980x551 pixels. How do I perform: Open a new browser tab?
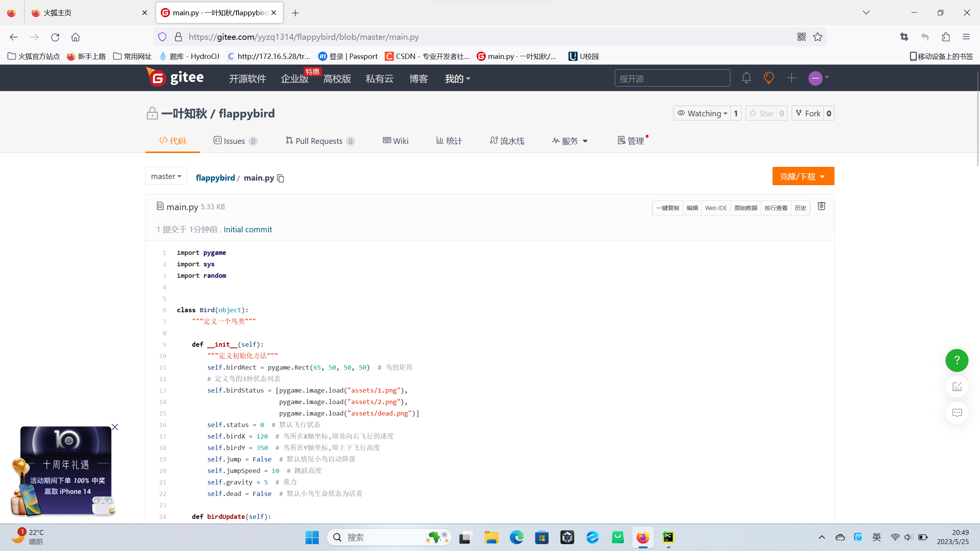(x=295, y=13)
